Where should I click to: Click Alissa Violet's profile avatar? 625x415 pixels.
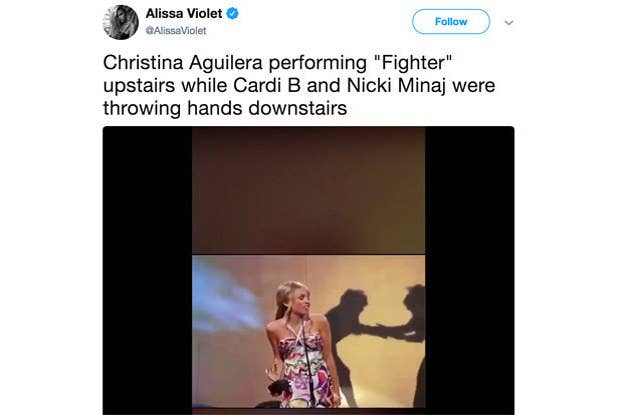click(120, 22)
